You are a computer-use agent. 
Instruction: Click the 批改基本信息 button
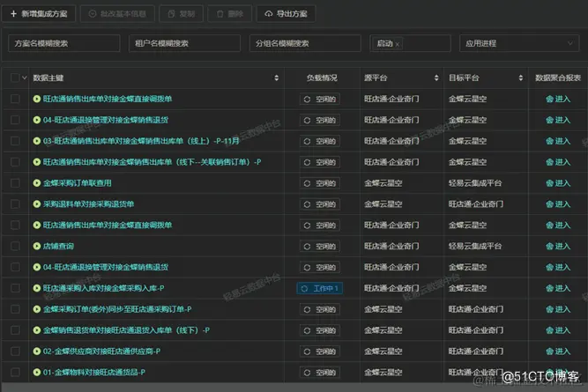[x=117, y=14]
